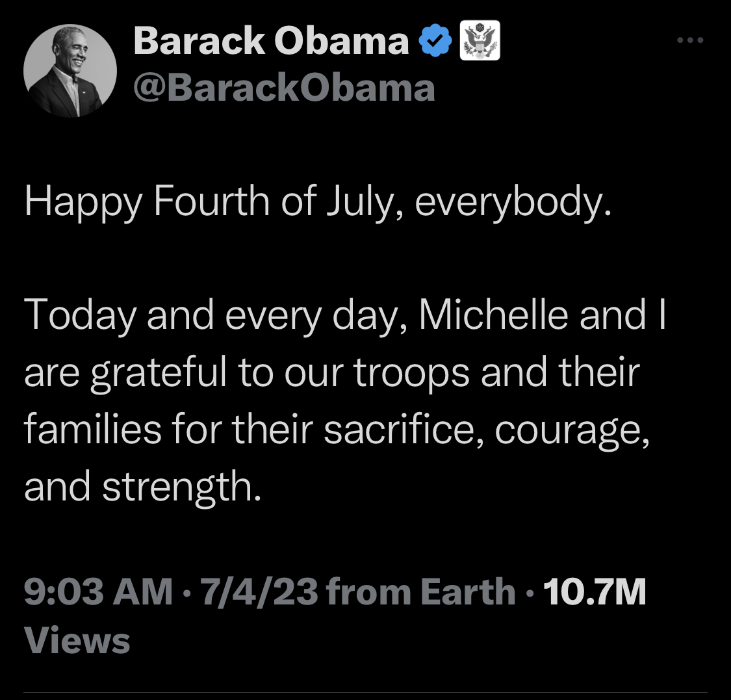Image resolution: width=731 pixels, height=700 pixels.
Task: Click the word "grateful" in the tweet
Action: click(159, 374)
